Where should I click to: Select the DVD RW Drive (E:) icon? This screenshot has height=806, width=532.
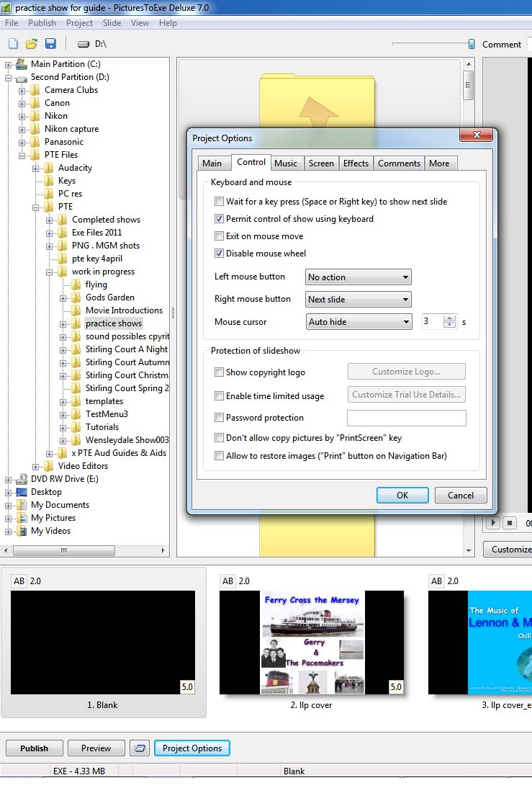(22, 479)
